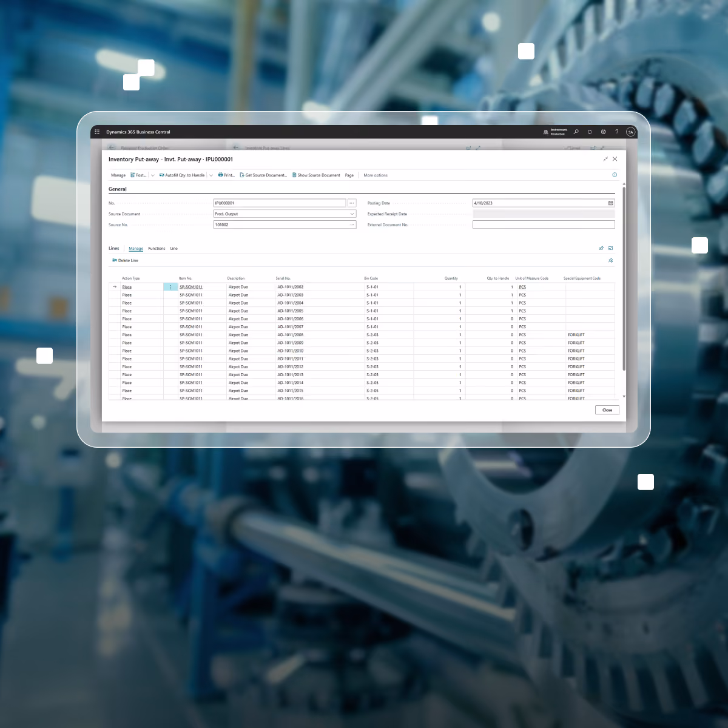Screen dimensions: 728x728
Task: Open the Manage menu in action bar
Action: click(118, 175)
